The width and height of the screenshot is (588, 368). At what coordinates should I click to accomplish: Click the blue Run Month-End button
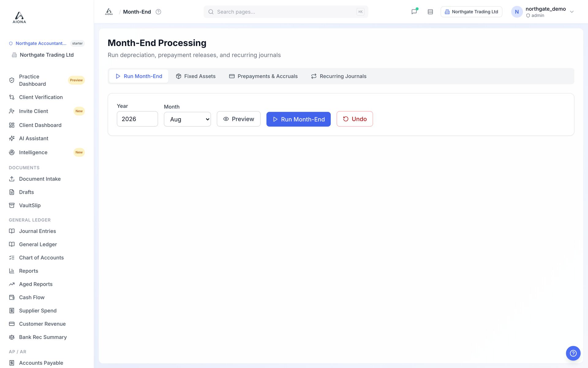(x=299, y=119)
